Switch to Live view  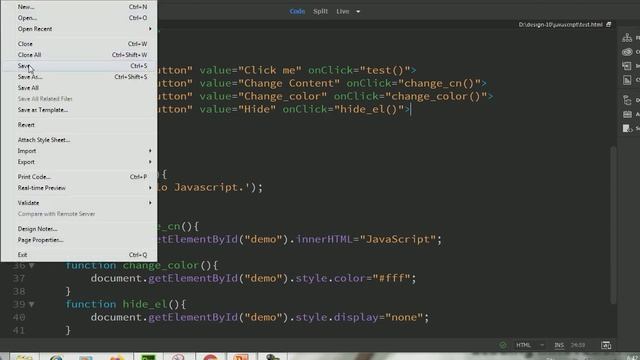tap(342, 11)
